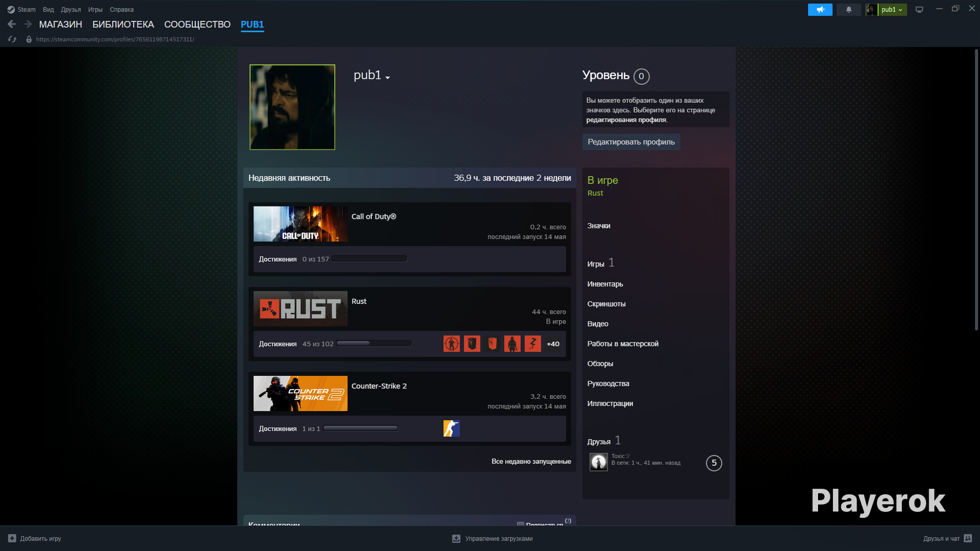Screen dimensions: 980x551
Task: Open the Обзоры link
Action: pos(600,363)
